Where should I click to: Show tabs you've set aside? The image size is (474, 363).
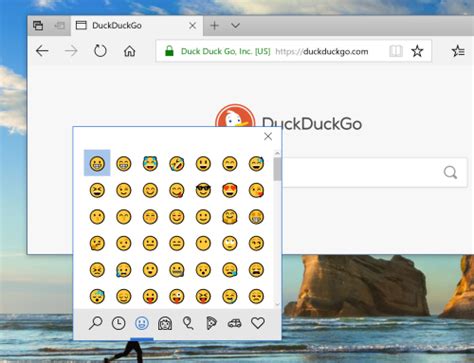(x=38, y=25)
